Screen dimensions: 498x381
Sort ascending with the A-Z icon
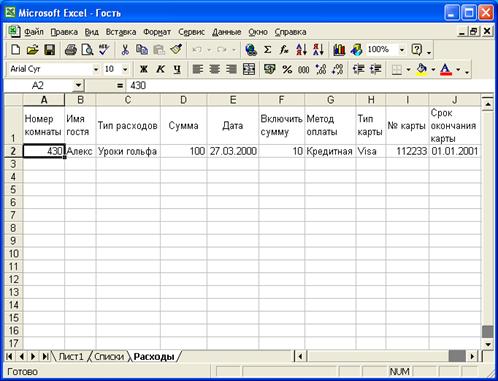(301, 50)
